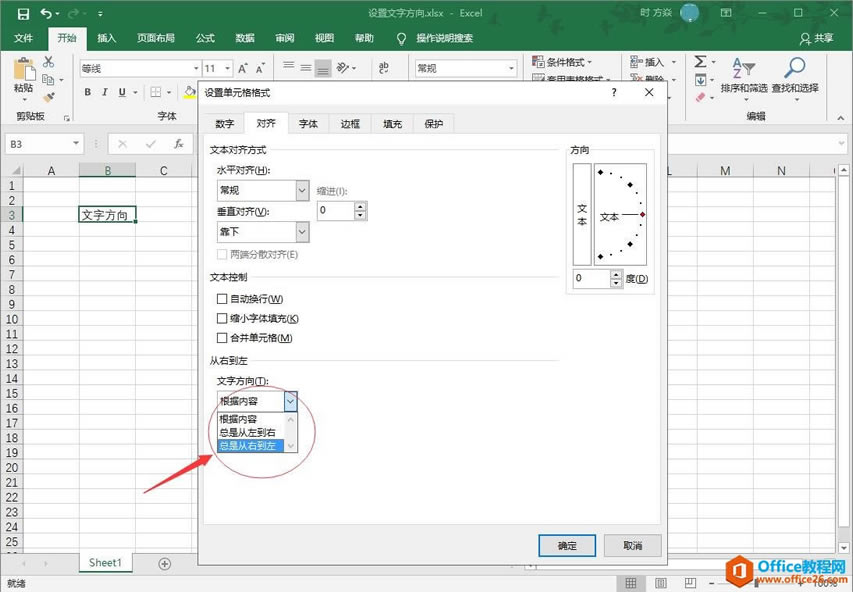Click the Find and Select (查找和选择) icon
853x592 pixels.
[795, 70]
